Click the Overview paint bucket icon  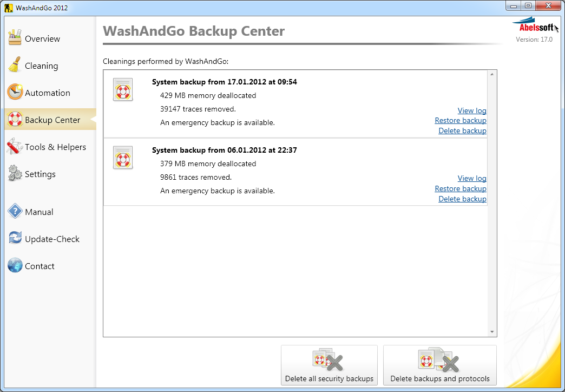pos(15,37)
